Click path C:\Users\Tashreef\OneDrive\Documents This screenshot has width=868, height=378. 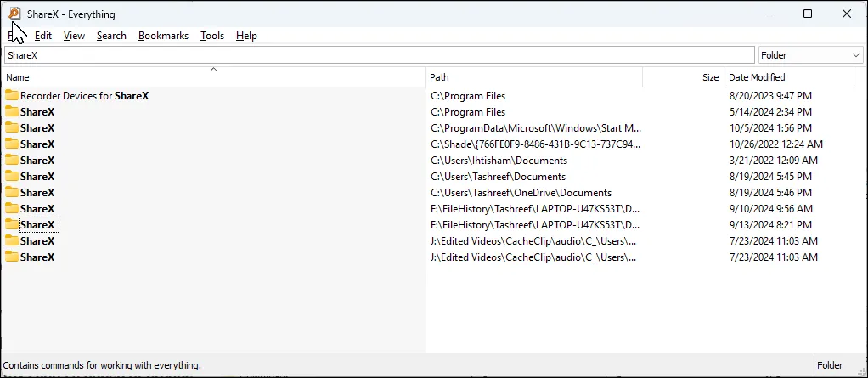click(x=521, y=193)
